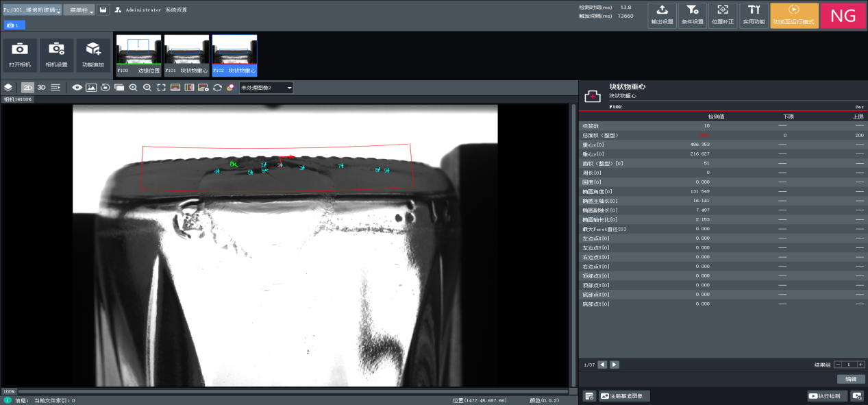This screenshot has height=405, width=868.
Task: Select F100 边缘位置 thumbnail
Action: click(x=138, y=55)
